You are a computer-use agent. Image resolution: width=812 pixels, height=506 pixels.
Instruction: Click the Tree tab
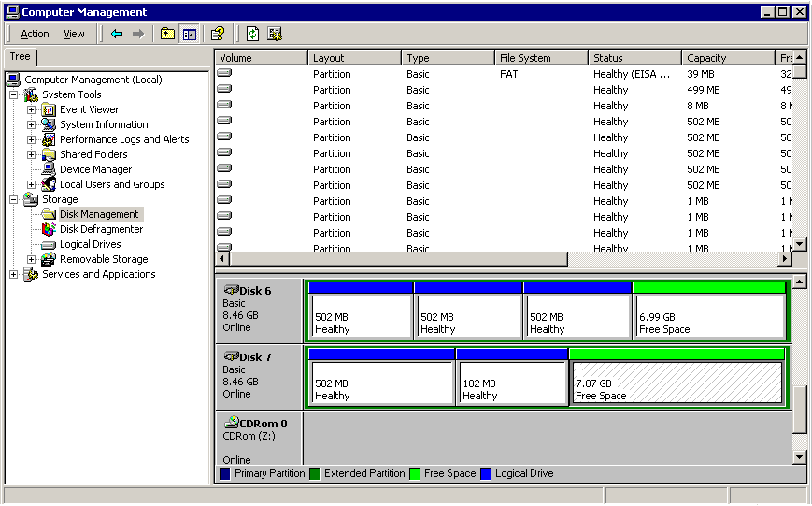click(20, 57)
